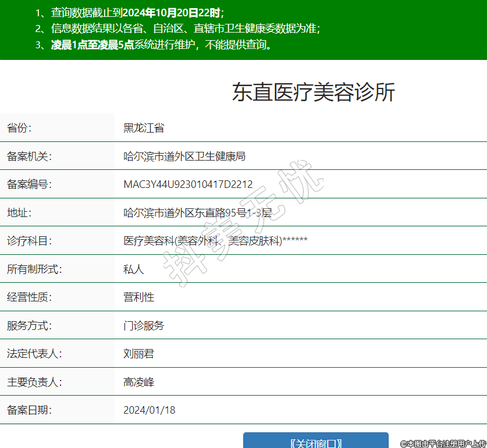487x448 pixels.
Task: Select the ownership value 私人
Action: pos(133,269)
